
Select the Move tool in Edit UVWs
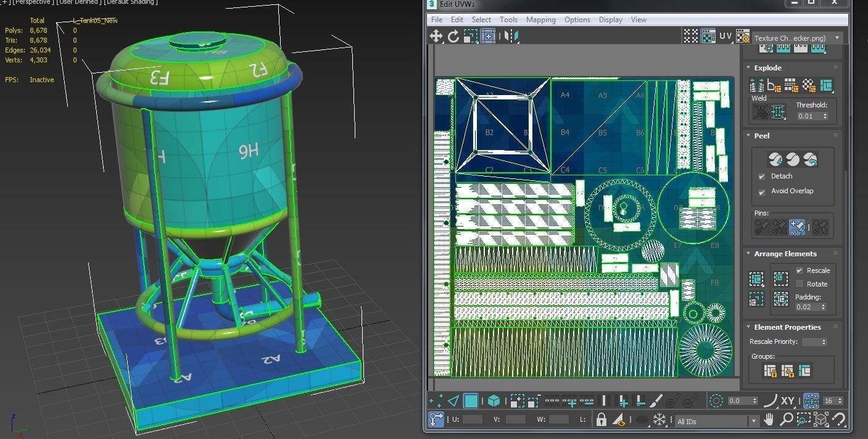click(436, 36)
